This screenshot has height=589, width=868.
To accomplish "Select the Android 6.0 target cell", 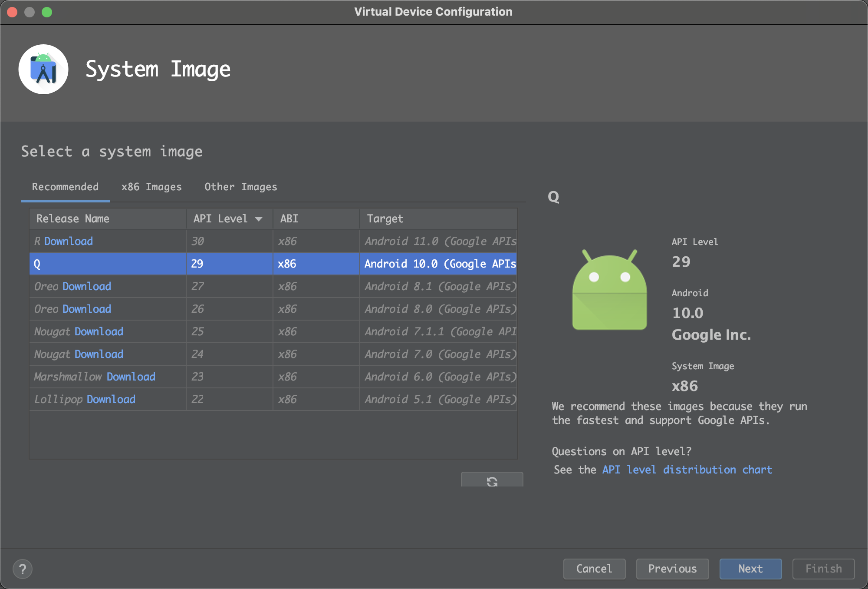I will click(438, 377).
